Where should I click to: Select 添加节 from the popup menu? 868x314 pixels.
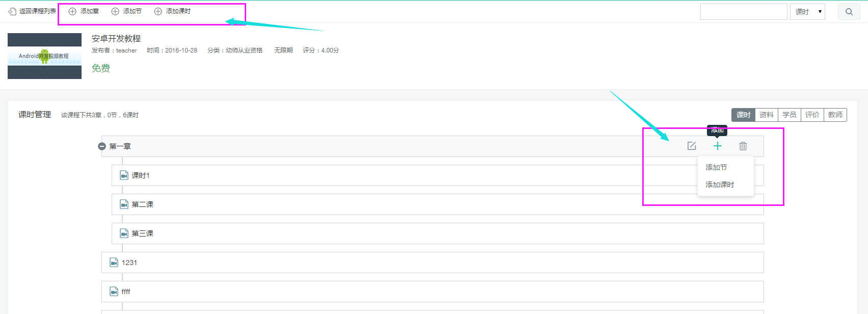tap(716, 167)
